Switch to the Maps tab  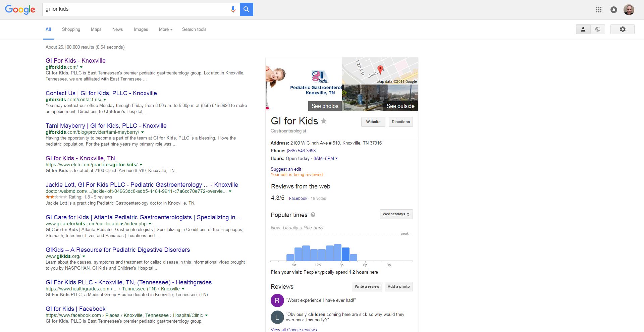coord(96,30)
